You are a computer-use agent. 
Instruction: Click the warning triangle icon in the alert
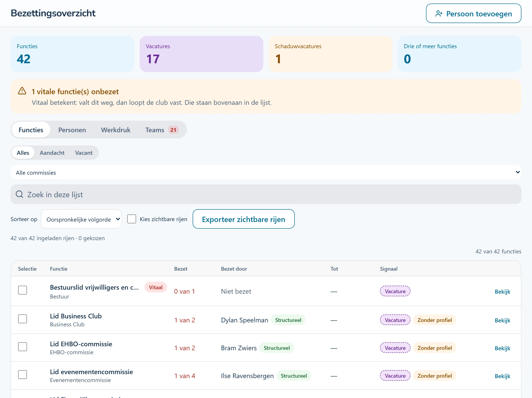click(x=22, y=91)
